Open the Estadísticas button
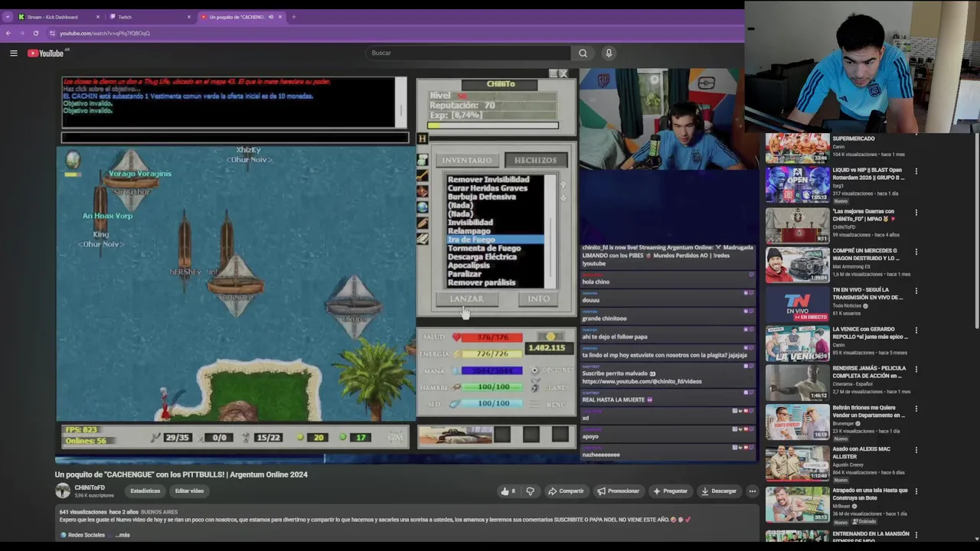980x551 pixels. coord(145,491)
